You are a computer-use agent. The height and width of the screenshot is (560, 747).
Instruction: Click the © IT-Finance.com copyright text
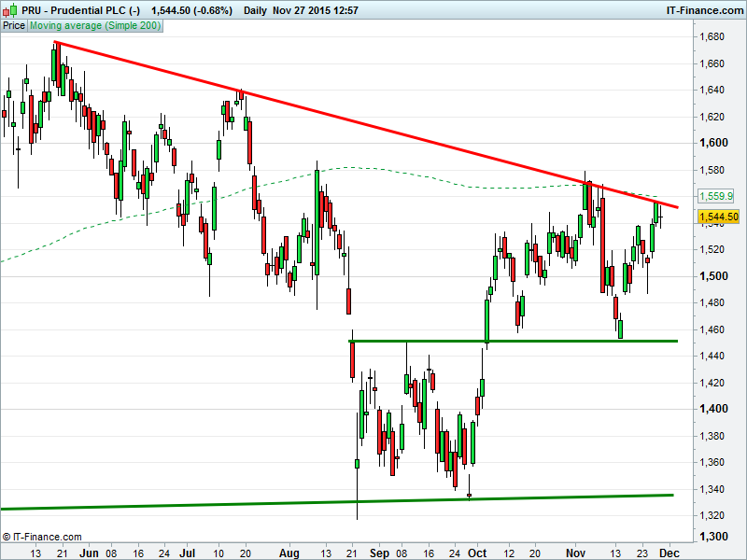click(x=42, y=537)
